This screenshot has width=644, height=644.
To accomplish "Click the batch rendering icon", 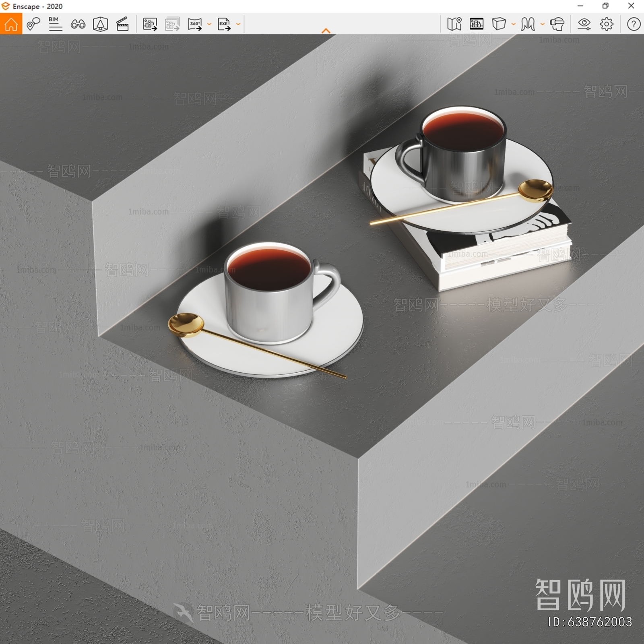I will 172,24.
